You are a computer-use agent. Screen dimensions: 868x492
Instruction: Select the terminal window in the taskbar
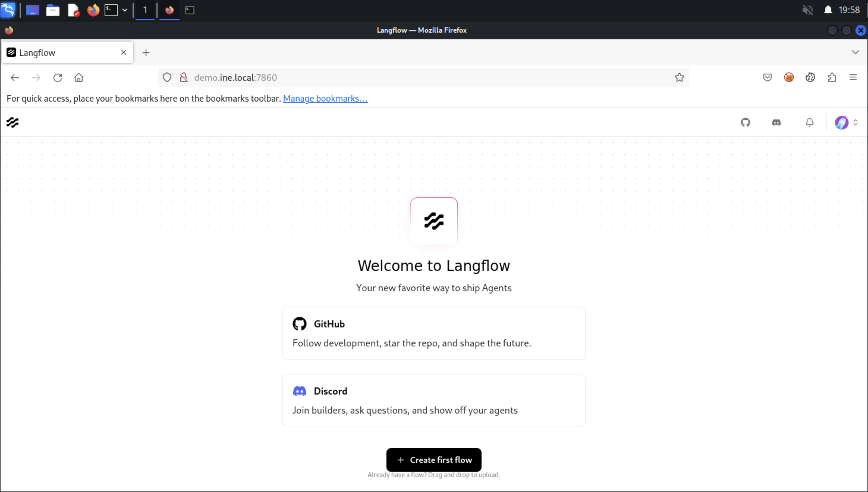pos(190,10)
